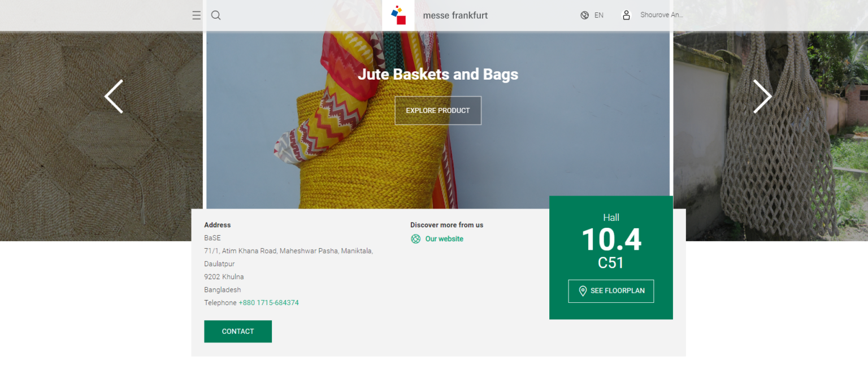Image resolution: width=868 pixels, height=369 pixels.
Task: Click the location pin icon on floorplan button
Action: click(x=583, y=291)
